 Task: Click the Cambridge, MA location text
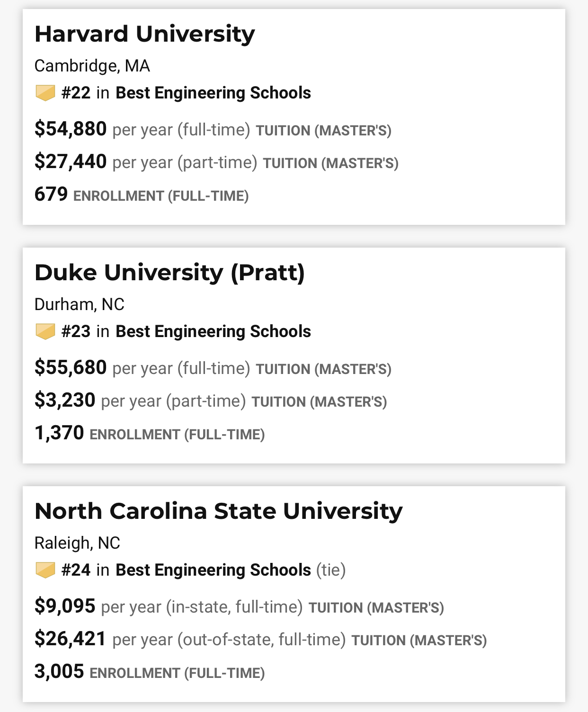[92, 66]
